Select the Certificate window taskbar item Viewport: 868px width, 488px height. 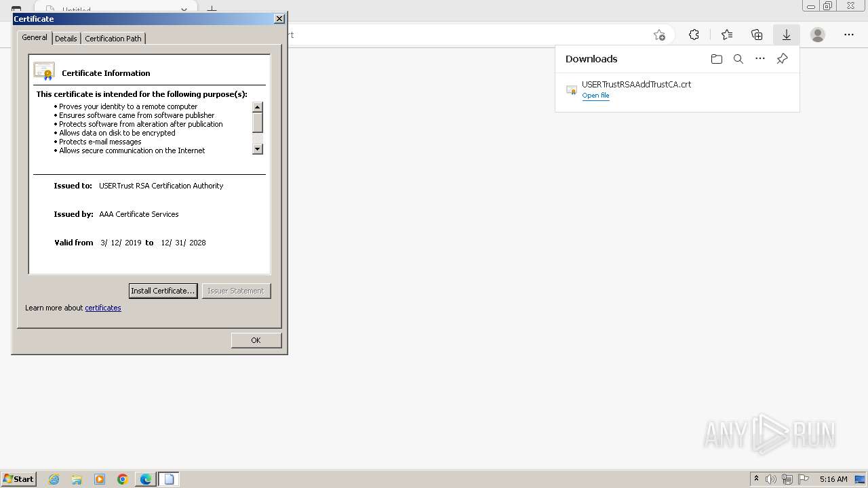pyautogui.click(x=169, y=479)
